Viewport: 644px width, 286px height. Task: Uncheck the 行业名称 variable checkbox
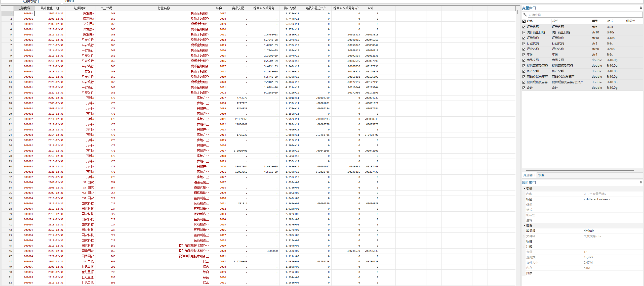(524, 49)
